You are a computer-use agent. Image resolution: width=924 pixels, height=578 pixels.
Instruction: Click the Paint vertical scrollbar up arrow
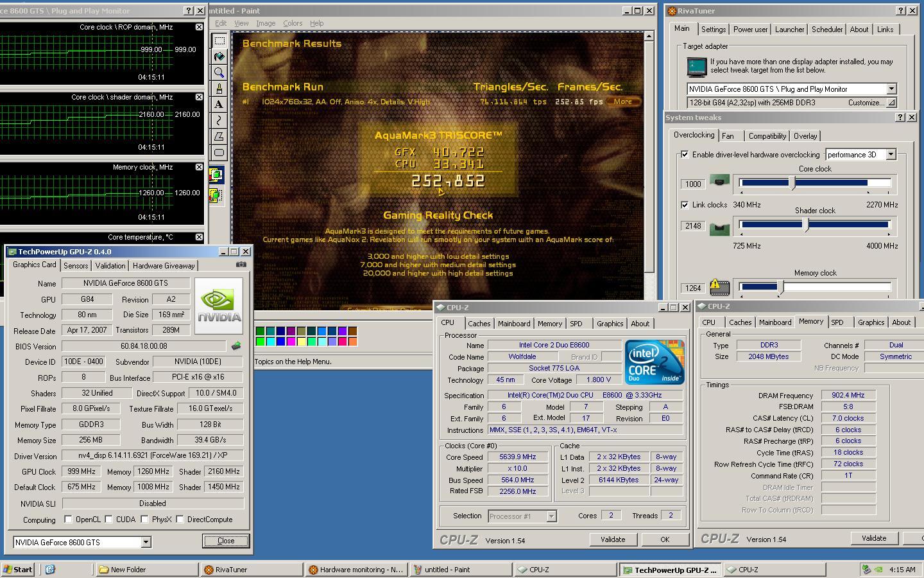point(649,36)
